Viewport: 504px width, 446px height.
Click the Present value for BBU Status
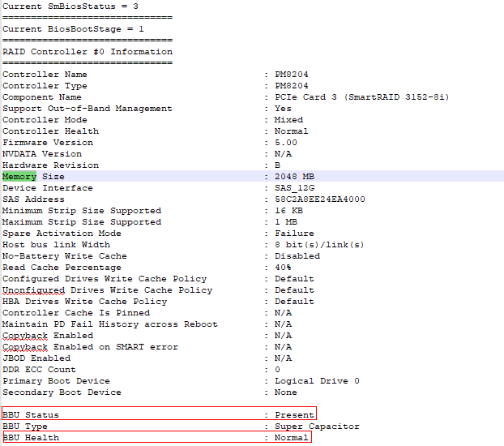(294, 415)
